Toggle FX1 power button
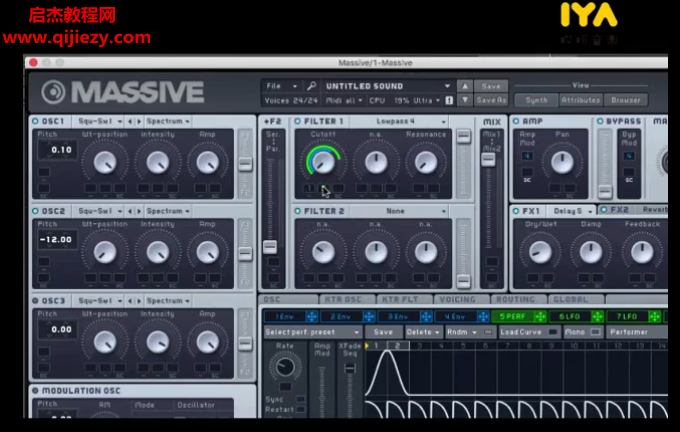This screenshot has width=680, height=432. pos(516,211)
